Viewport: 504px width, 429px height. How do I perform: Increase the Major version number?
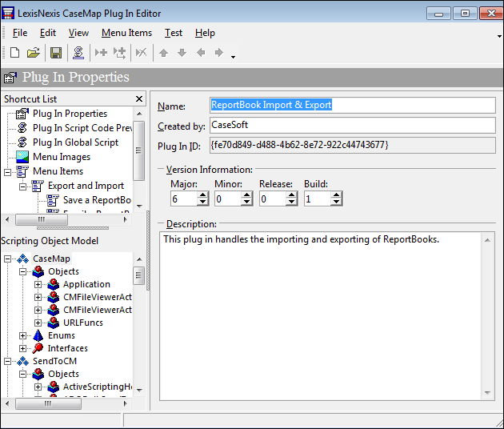[202, 194]
